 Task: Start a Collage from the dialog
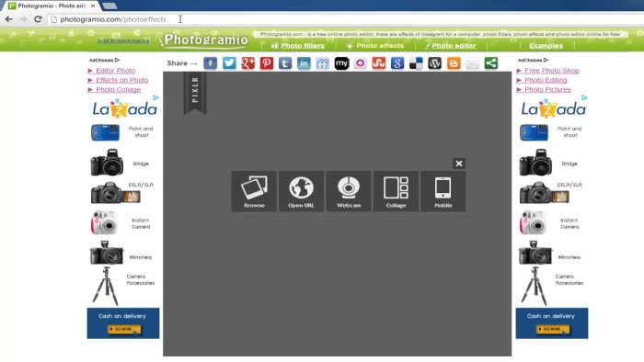coord(396,191)
